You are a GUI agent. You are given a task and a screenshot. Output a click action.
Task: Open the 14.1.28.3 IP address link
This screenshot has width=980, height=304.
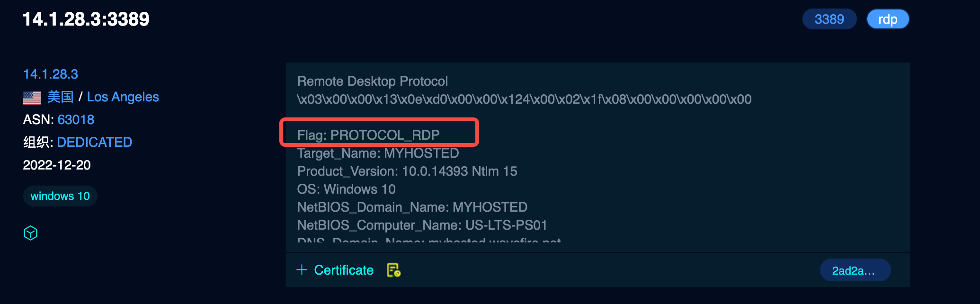[x=51, y=74]
